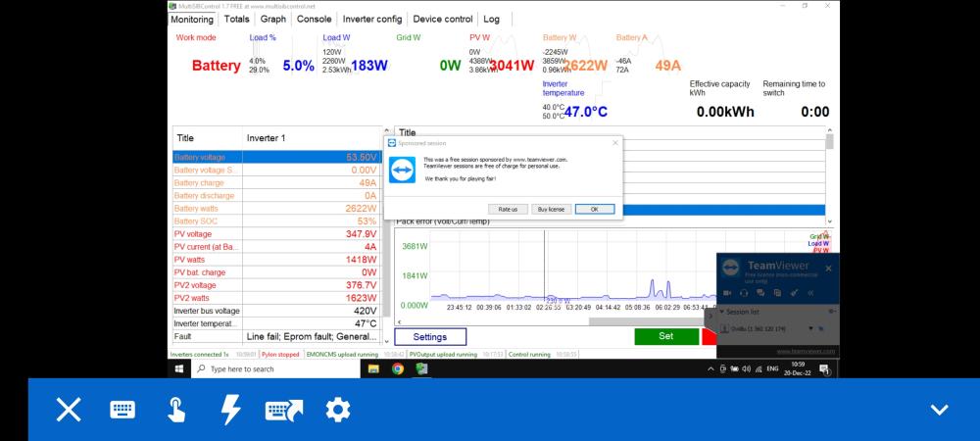Image resolution: width=980 pixels, height=441 pixels.
Task: Open File Explorer from the taskbar
Action: click(373, 369)
